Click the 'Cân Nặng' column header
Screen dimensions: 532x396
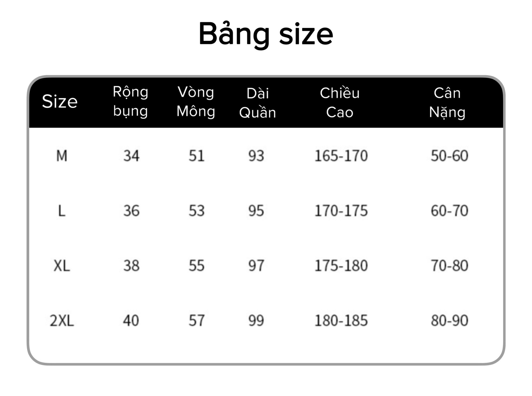[x=447, y=103]
